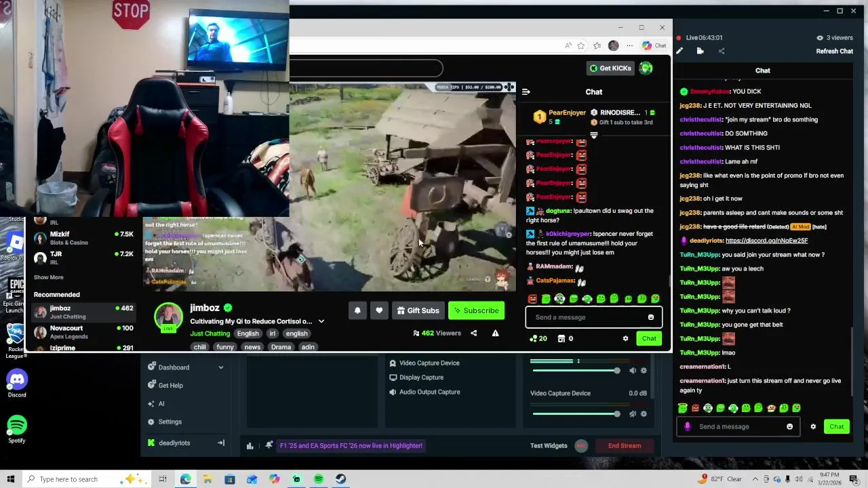Open settings gear in streaming app chat
The width and height of the screenshot is (868, 488).
point(813,426)
